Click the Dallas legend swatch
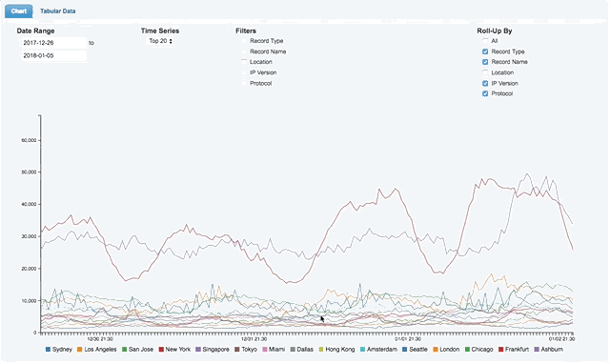 click(x=293, y=349)
